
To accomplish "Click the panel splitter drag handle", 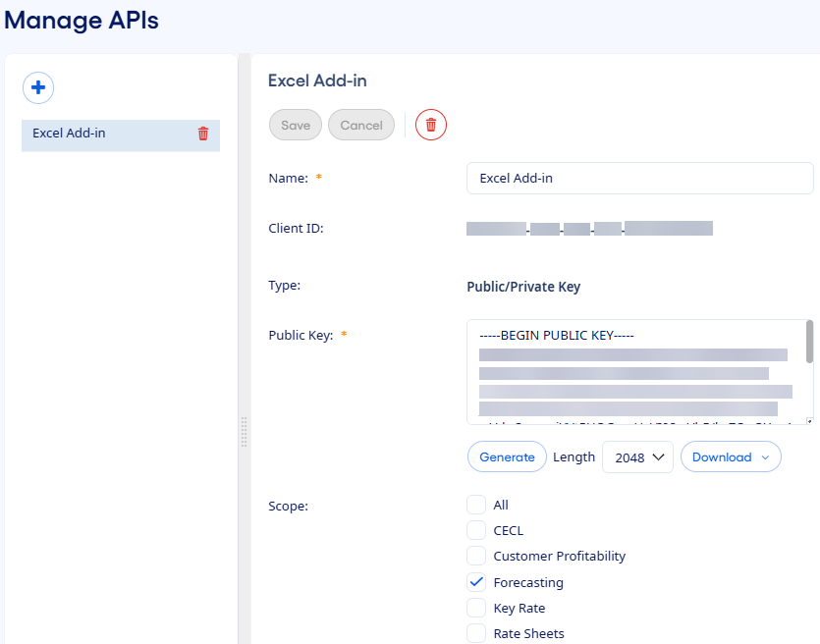I will 244,432.
